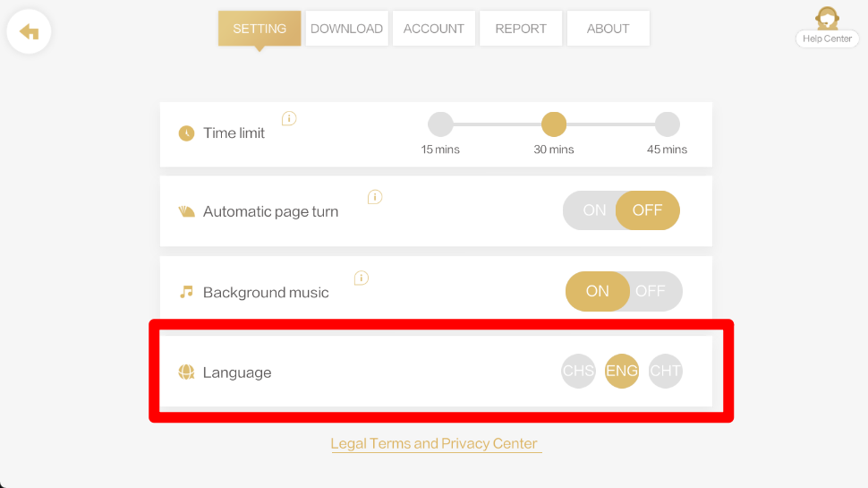The height and width of the screenshot is (488, 868).
Task: Select CHS language option
Action: tap(578, 371)
